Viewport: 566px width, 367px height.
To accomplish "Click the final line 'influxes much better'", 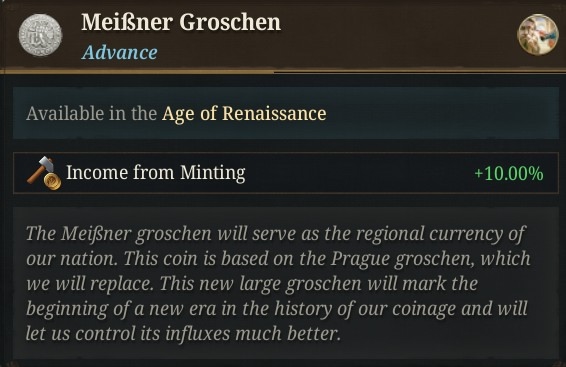I will click(253, 334).
